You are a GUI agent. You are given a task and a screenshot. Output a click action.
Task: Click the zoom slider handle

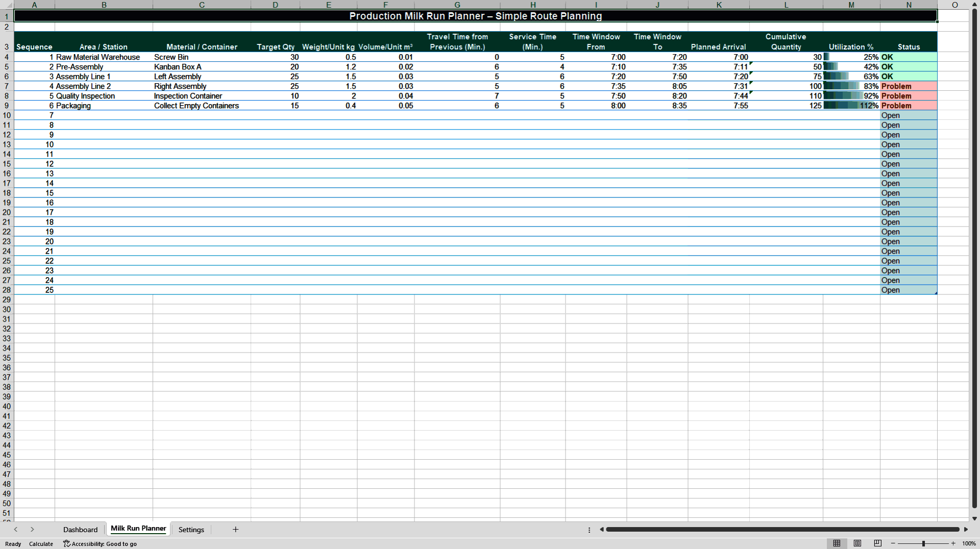pyautogui.click(x=923, y=543)
